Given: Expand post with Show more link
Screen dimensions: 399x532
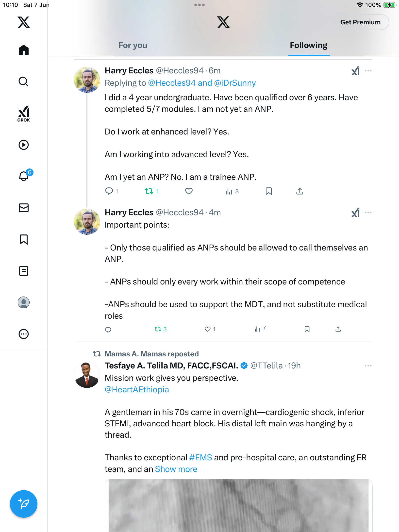Looking at the screenshot, I should (176, 469).
